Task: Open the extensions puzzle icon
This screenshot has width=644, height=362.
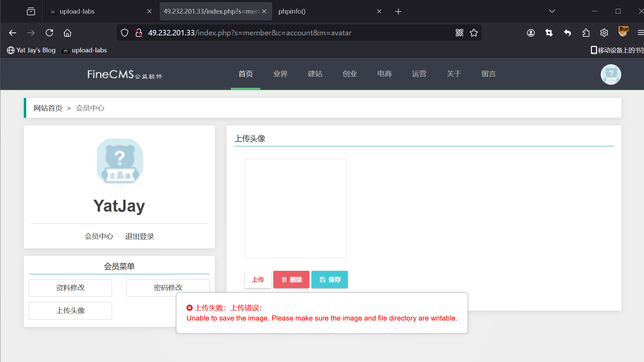Action: coord(586,33)
